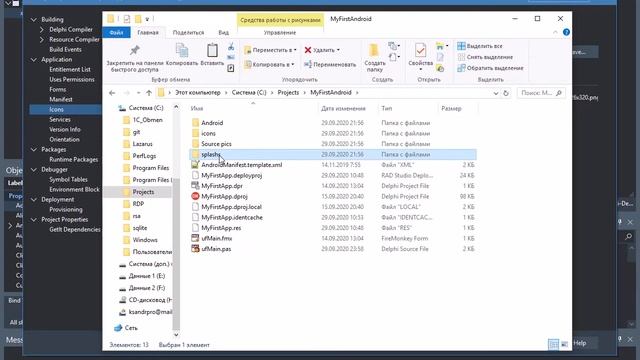Open Файл ribbon tab
The image size is (640, 360).
[x=116, y=32]
